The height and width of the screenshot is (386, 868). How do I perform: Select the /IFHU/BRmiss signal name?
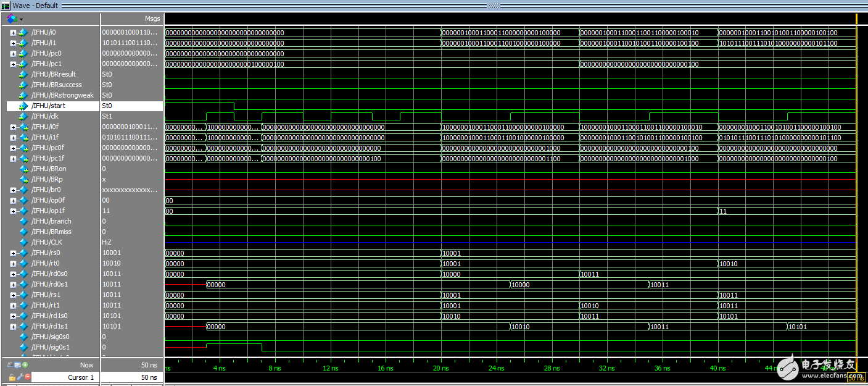[52, 232]
